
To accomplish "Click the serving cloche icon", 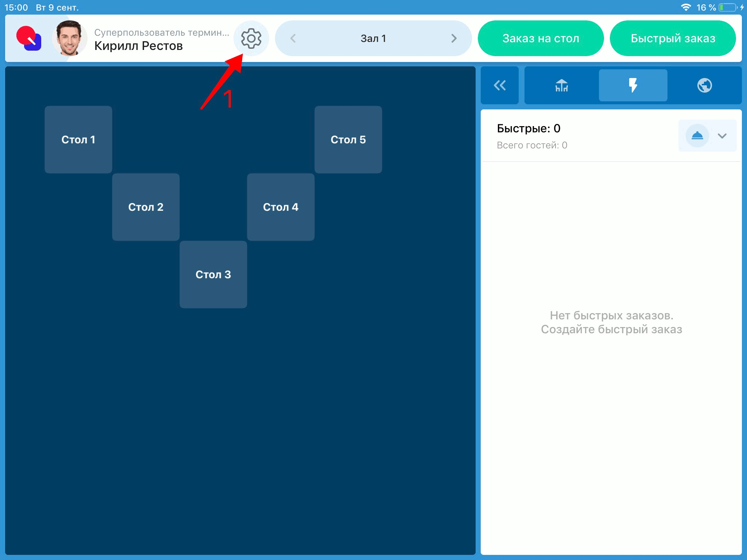I will coord(697,136).
